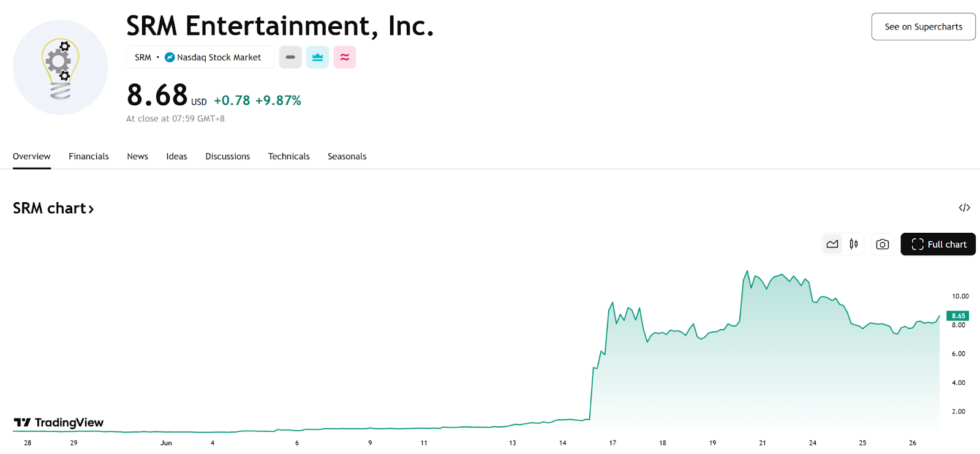Open the Seasonals tab

[347, 156]
